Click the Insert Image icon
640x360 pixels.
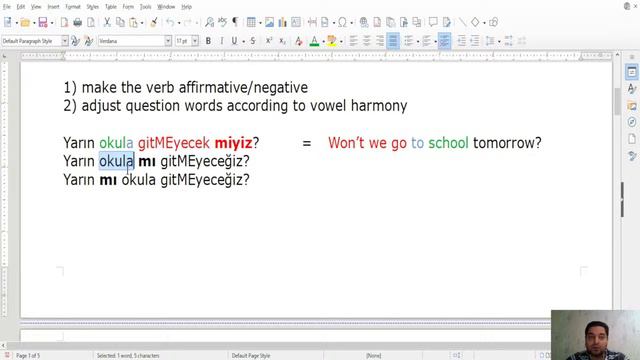pyautogui.click(x=269, y=22)
